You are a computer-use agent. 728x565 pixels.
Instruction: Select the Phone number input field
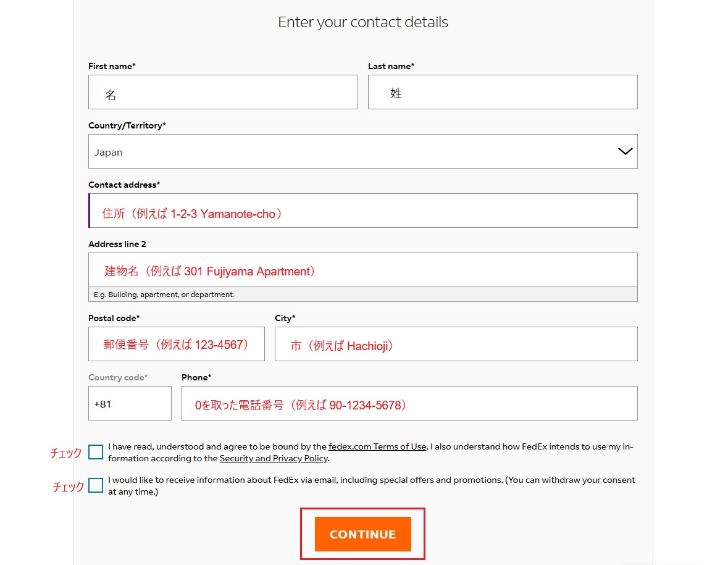[409, 403]
